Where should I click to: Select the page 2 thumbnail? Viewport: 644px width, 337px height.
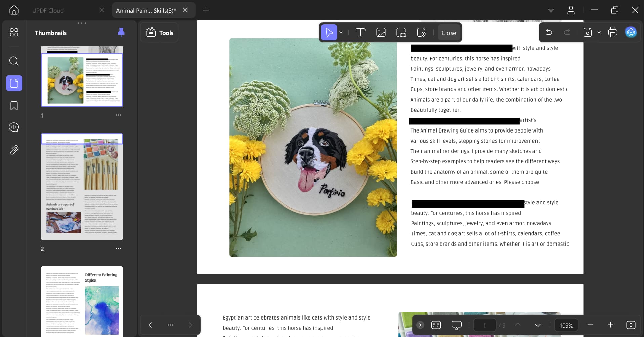pos(82,187)
